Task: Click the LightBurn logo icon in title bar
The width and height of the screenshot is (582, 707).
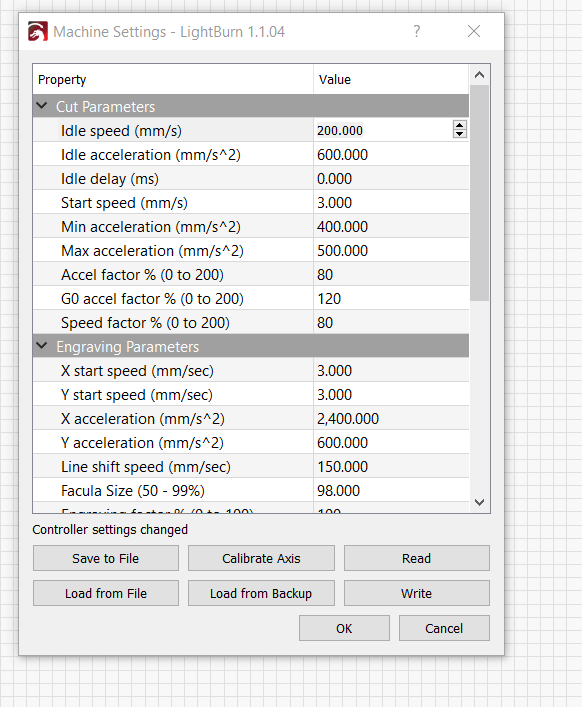Action: tap(37, 32)
